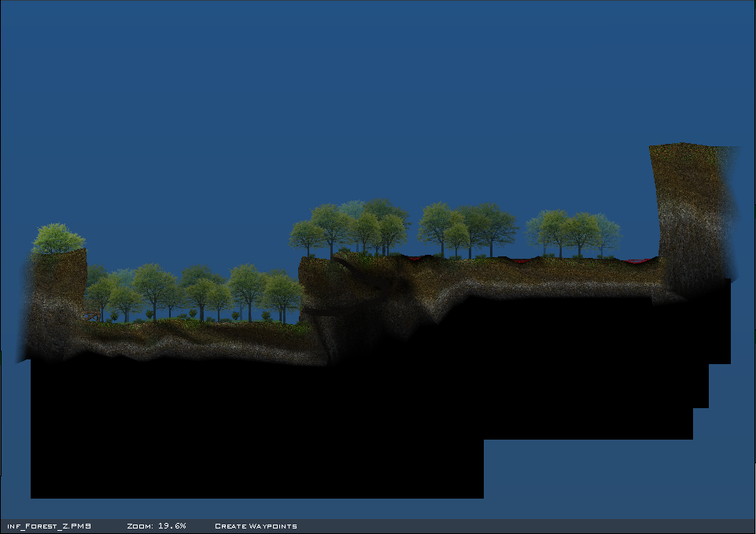756x534 pixels.
Task: Select the rightmost tree cluster on upper plateau
Action: [x=573, y=230]
